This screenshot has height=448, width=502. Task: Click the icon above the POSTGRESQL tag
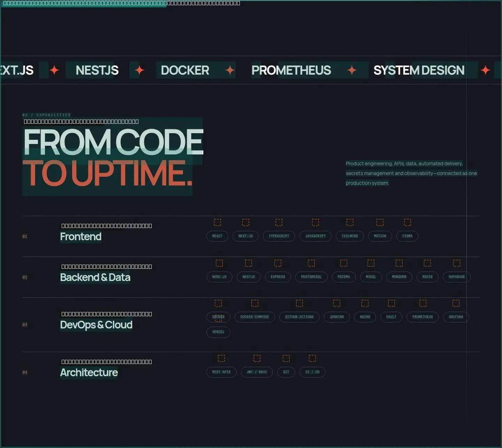click(311, 263)
